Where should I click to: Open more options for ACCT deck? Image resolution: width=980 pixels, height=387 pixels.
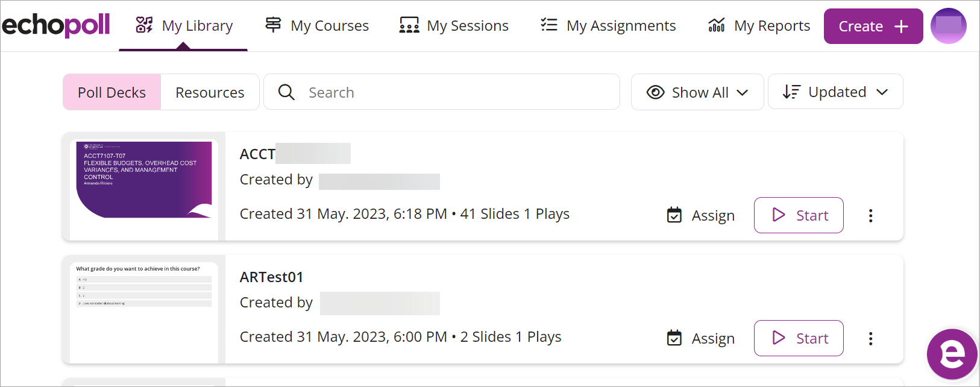tap(870, 216)
